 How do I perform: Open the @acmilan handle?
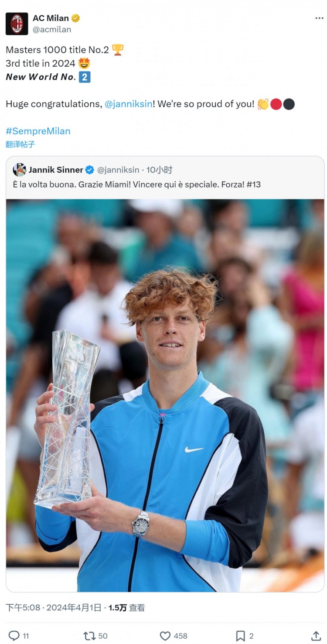tap(52, 30)
